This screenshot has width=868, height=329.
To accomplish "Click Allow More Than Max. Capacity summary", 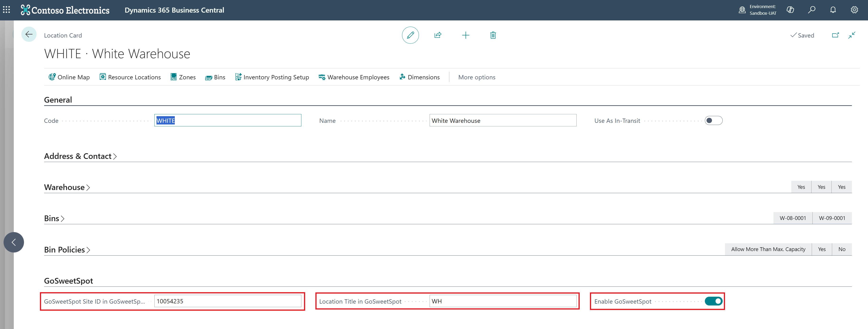I will click(768, 249).
